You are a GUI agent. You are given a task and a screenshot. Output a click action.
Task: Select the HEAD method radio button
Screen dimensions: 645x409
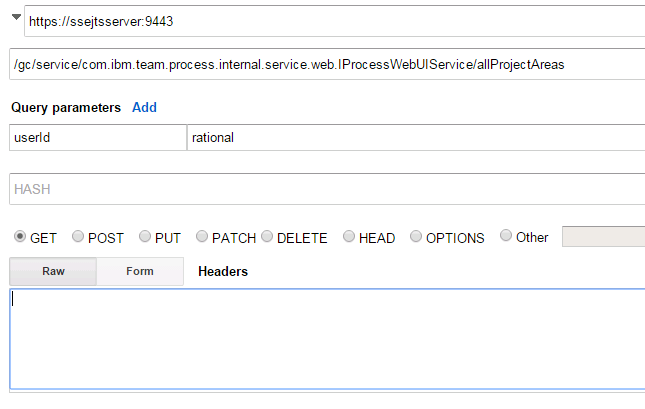(348, 237)
